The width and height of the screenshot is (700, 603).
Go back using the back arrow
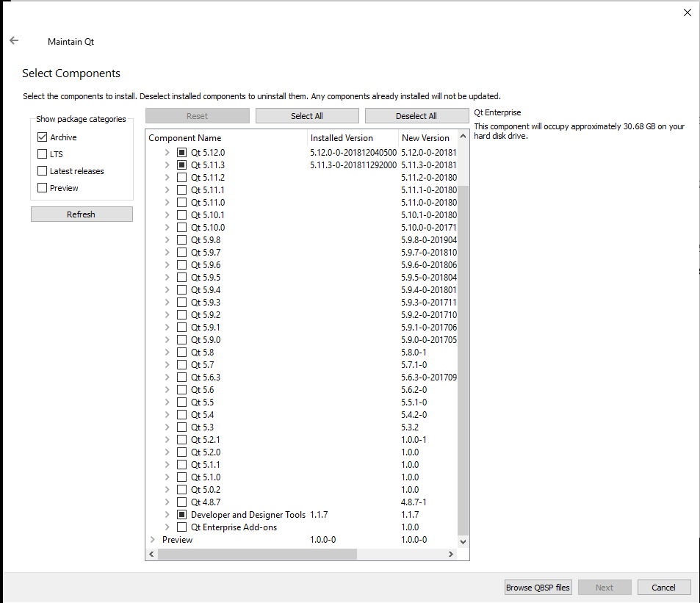14,40
